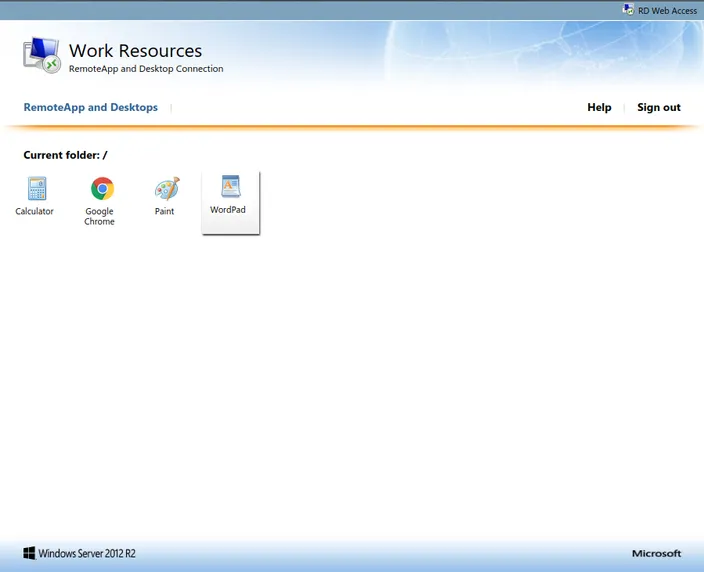Click the RD Web Access icon
The height and width of the screenshot is (572, 704).
pos(628,9)
